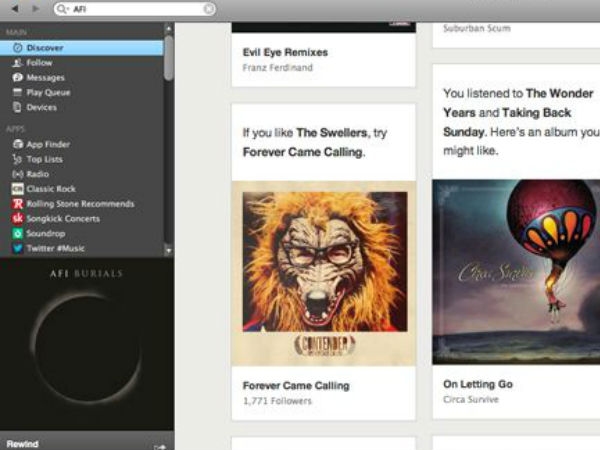
Task: Open AFI Burials now playing artwork
Action: click(87, 344)
